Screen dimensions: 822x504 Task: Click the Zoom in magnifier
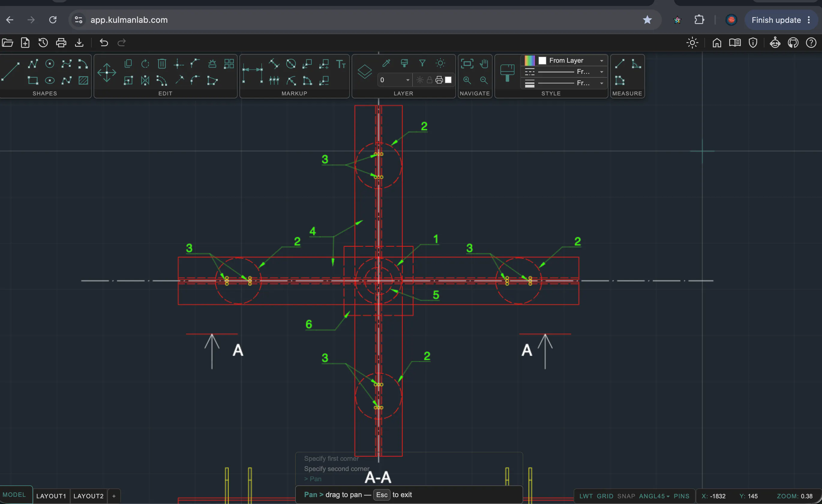pyautogui.click(x=467, y=80)
